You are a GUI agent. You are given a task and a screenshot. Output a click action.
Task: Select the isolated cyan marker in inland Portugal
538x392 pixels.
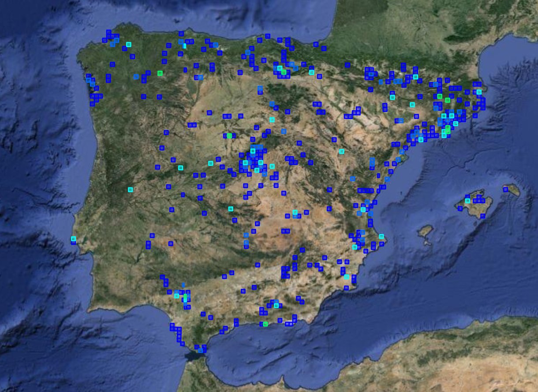click(130, 190)
